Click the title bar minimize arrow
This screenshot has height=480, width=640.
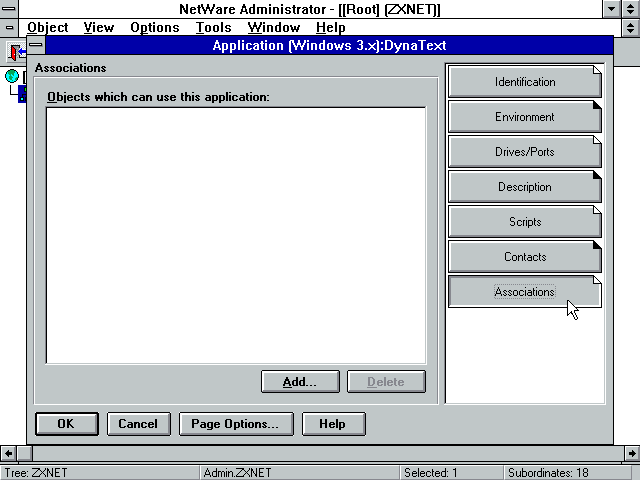(x=611, y=9)
